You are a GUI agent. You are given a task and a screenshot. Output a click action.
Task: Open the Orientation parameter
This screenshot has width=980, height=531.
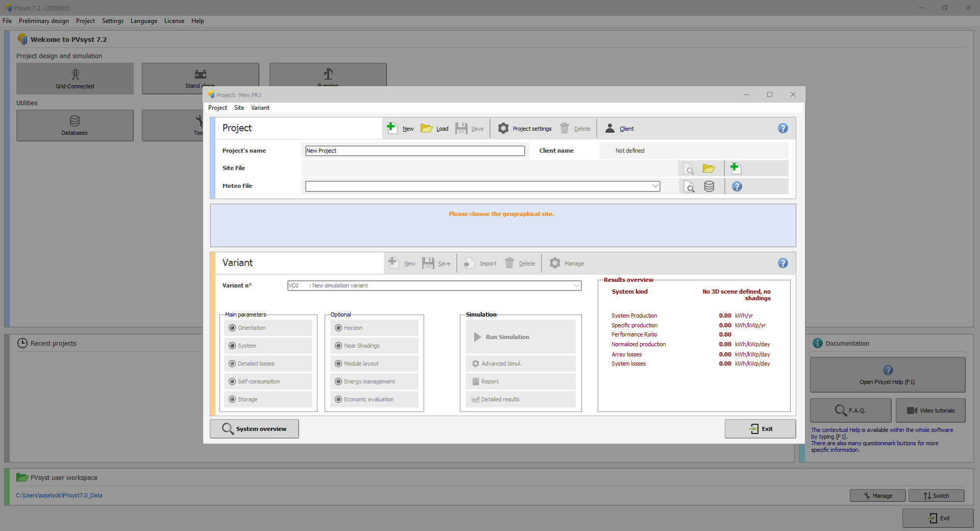(268, 328)
